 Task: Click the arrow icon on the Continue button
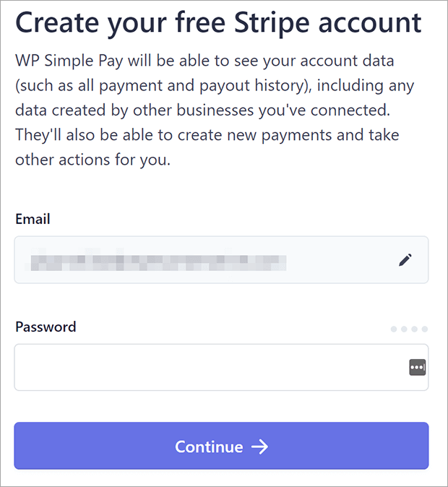pos(259,447)
